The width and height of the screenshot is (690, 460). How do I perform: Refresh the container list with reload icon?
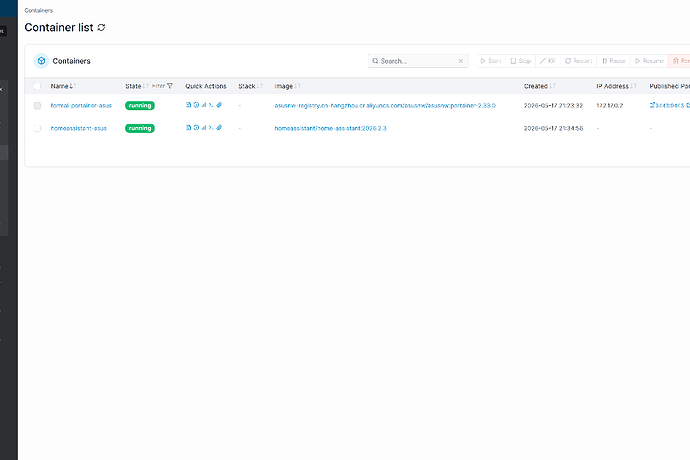point(101,27)
